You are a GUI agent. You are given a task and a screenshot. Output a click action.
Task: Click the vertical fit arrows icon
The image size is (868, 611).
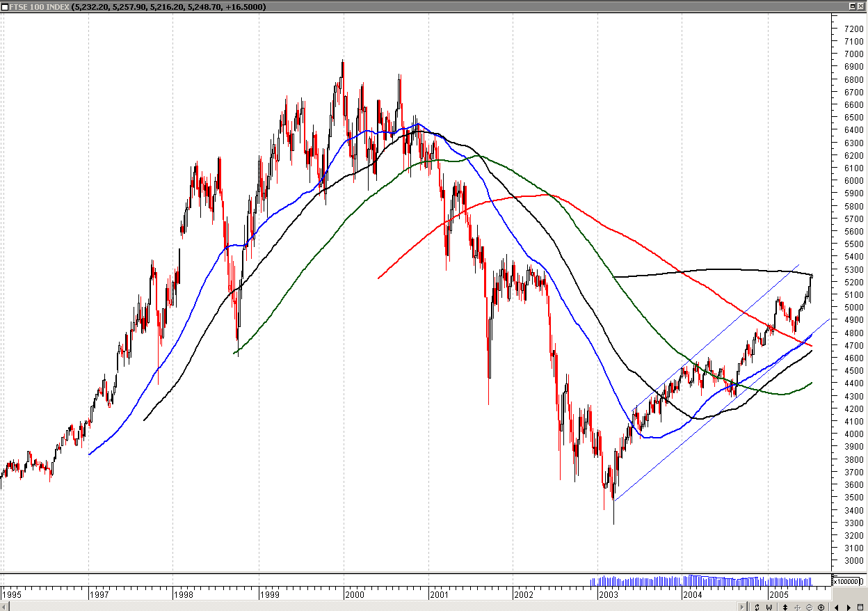tap(785, 605)
